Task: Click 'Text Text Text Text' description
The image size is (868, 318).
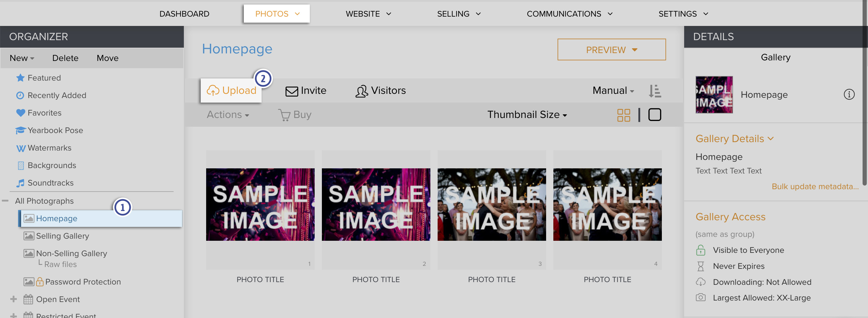Action: coord(728,171)
